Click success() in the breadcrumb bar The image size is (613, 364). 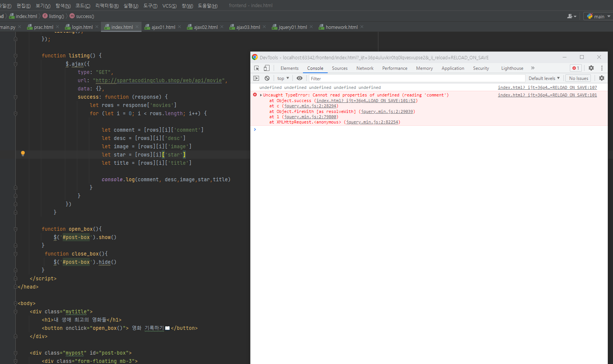tap(82, 16)
